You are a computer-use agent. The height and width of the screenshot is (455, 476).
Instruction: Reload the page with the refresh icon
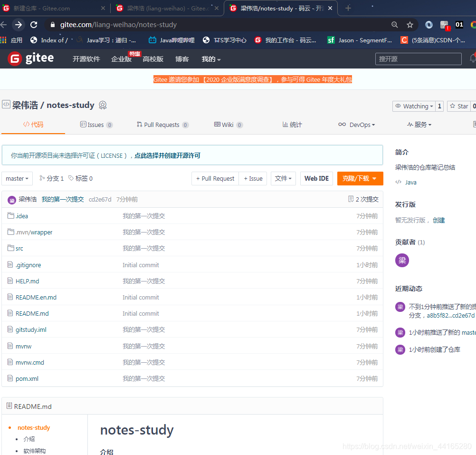pos(33,24)
